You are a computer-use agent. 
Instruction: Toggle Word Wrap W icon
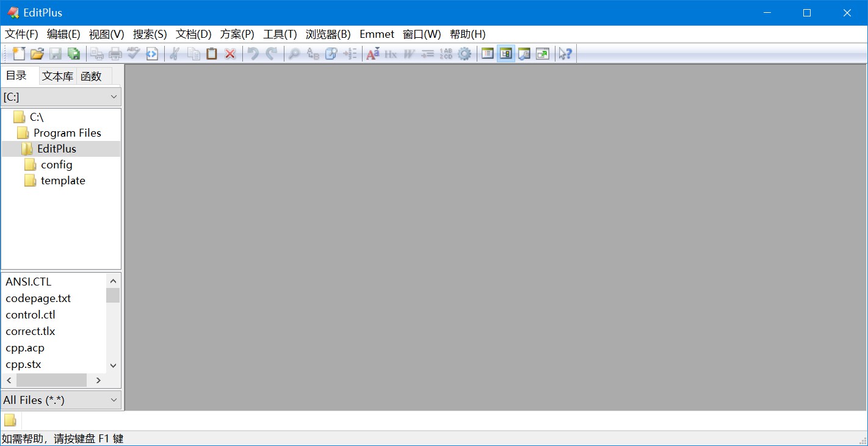409,54
